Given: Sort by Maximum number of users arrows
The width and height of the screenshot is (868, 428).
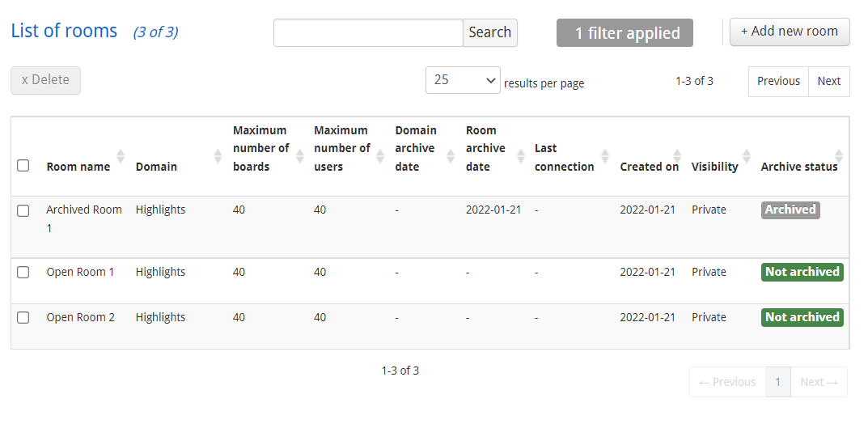Looking at the screenshot, I should tap(380, 157).
